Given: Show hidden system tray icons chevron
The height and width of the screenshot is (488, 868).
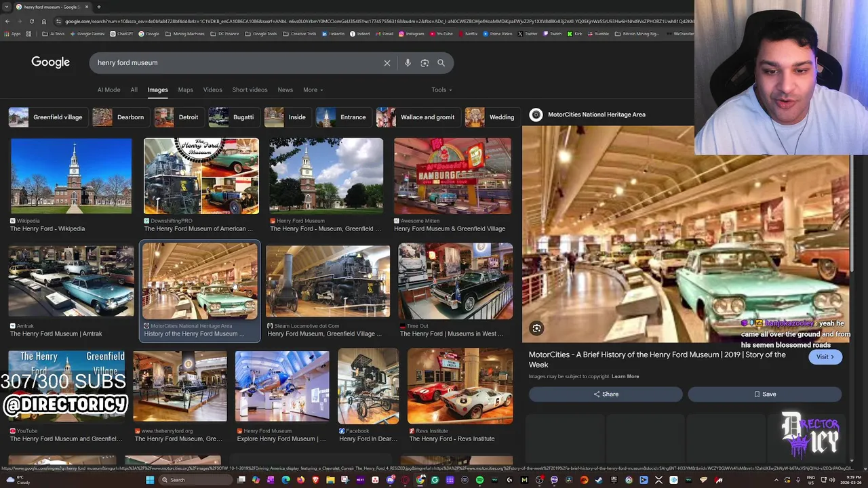Looking at the screenshot, I should pyautogui.click(x=776, y=480).
